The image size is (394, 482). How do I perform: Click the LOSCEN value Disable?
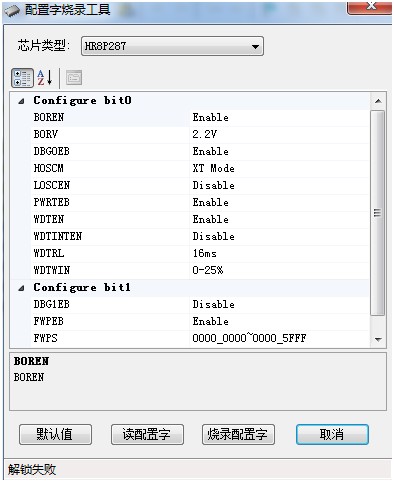coord(214,186)
